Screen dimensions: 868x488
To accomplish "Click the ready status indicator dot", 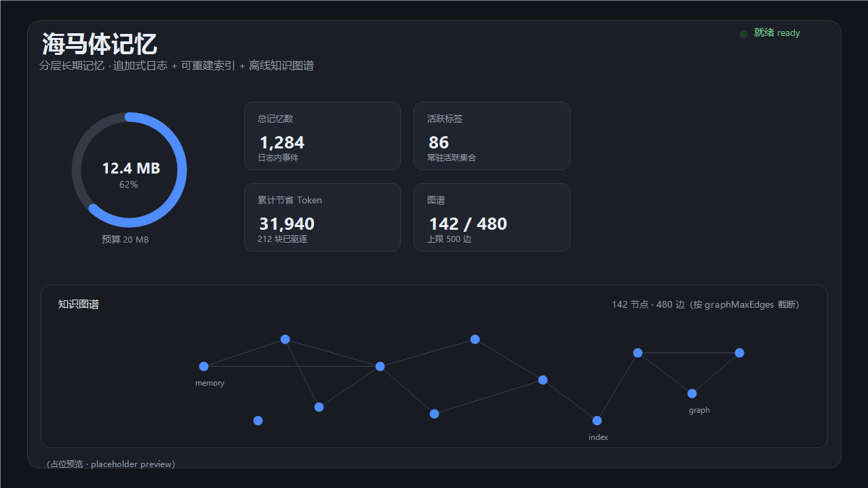I will [x=744, y=33].
